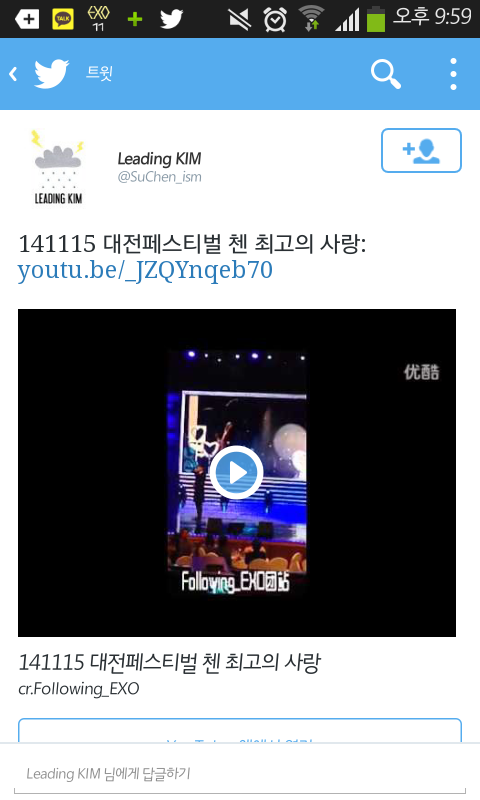Tap the Wi-Fi status icon
Screen dimensions: 480x800
(x=311, y=18)
